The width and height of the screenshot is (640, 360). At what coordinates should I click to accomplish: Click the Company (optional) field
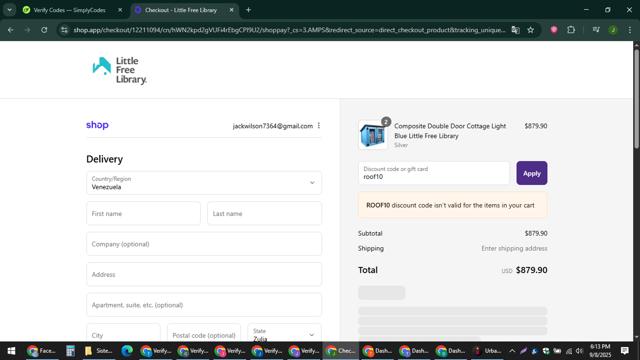pyautogui.click(x=204, y=244)
